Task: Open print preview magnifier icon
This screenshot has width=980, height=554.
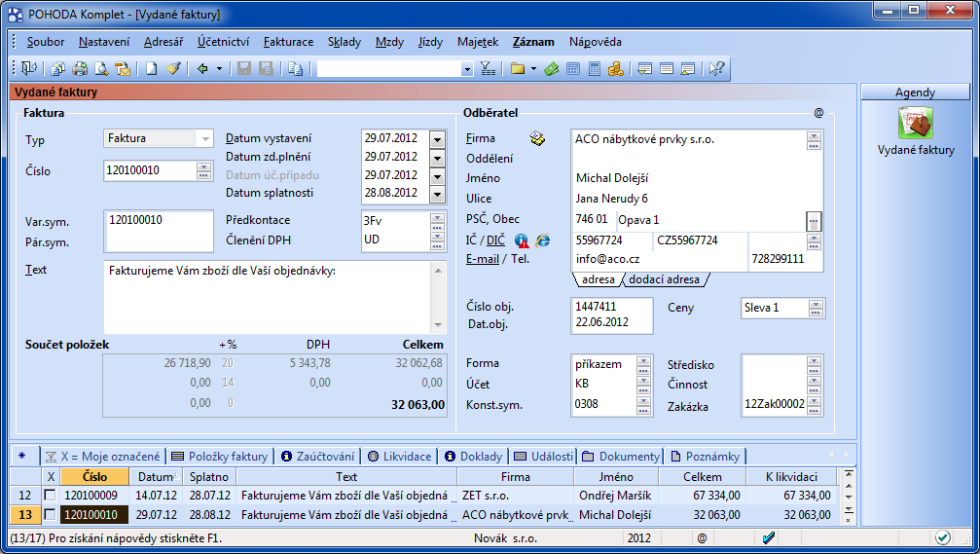Action: 101,68
